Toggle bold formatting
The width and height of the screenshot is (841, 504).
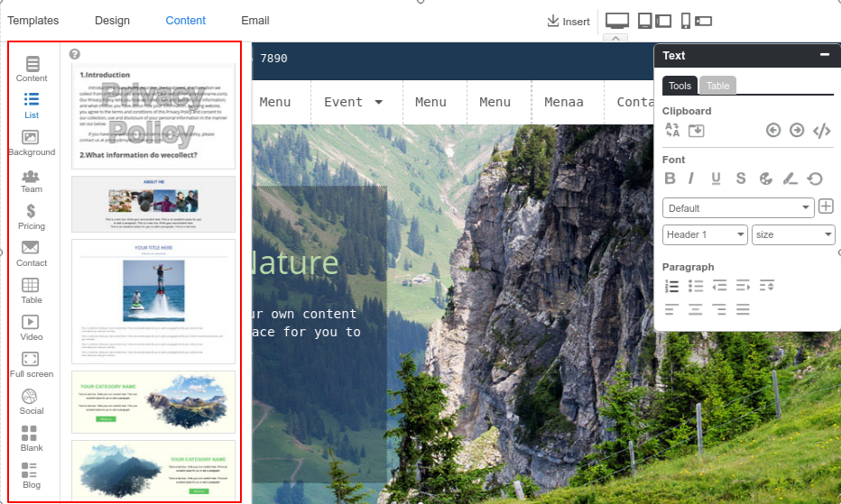coord(670,179)
